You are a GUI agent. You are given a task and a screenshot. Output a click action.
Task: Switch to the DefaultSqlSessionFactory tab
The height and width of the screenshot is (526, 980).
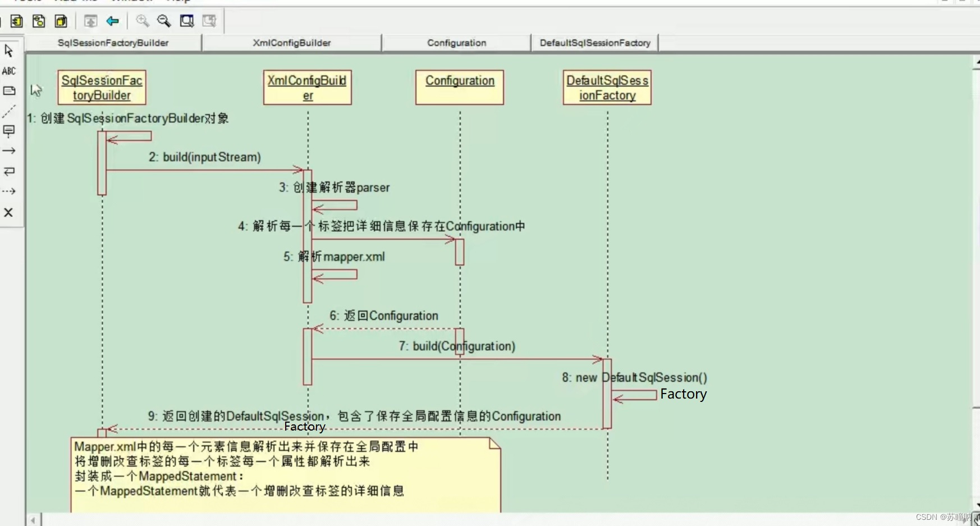pyautogui.click(x=595, y=43)
